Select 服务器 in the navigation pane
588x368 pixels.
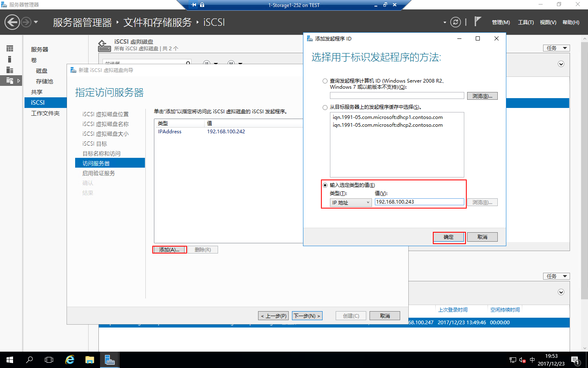click(40, 49)
